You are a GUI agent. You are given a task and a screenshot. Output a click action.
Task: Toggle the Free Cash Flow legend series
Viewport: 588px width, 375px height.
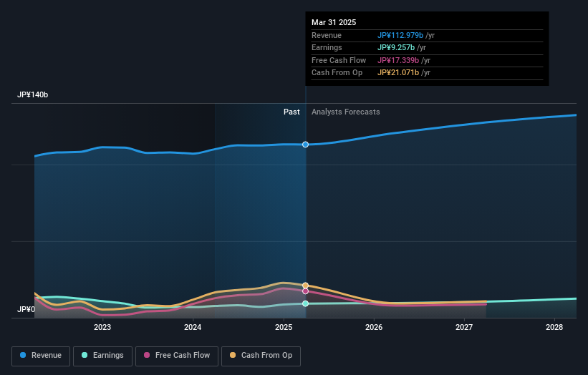(x=177, y=356)
